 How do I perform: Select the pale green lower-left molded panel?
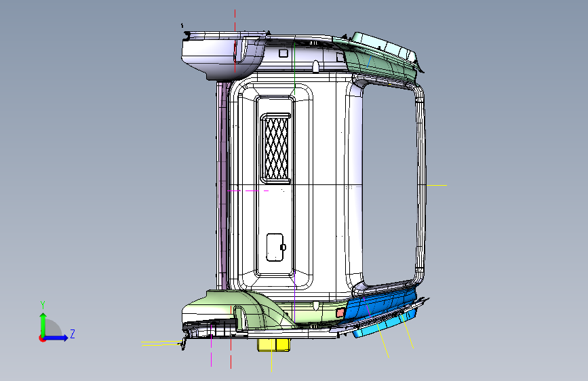click(x=240, y=309)
